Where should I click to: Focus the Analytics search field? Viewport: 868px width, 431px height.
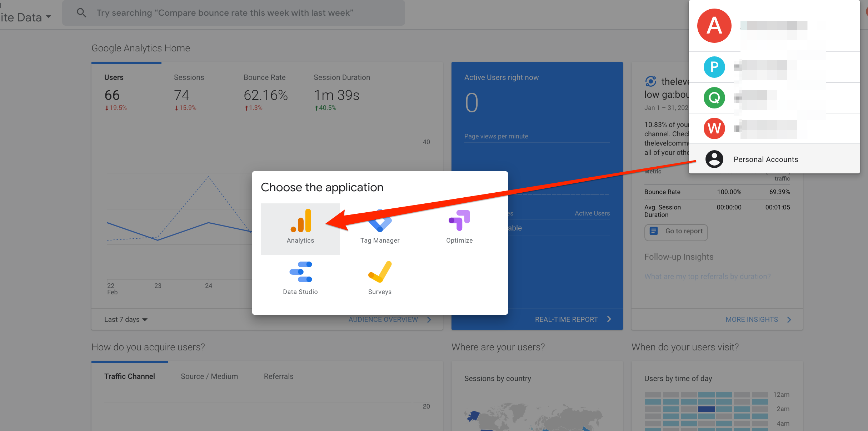coord(234,13)
